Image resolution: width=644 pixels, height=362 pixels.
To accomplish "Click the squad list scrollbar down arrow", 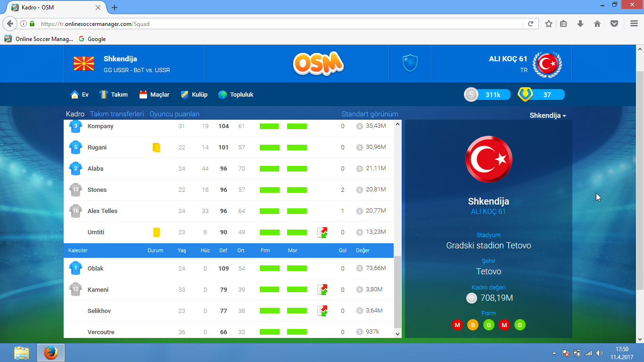I will pos(397,334).
